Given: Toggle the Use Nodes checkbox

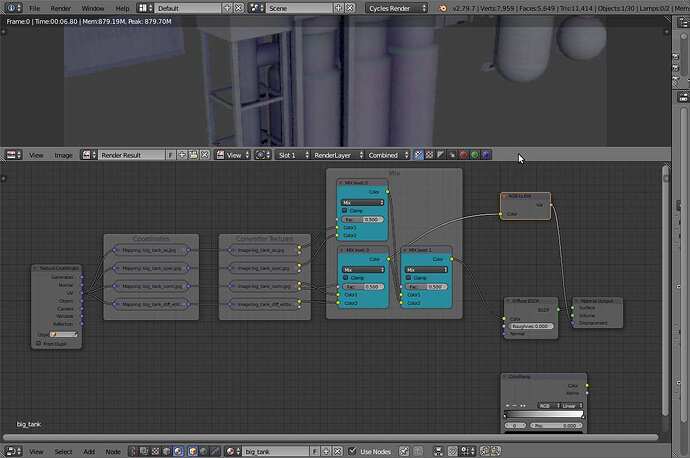Looking at the screenshot, I should [352, 451].
